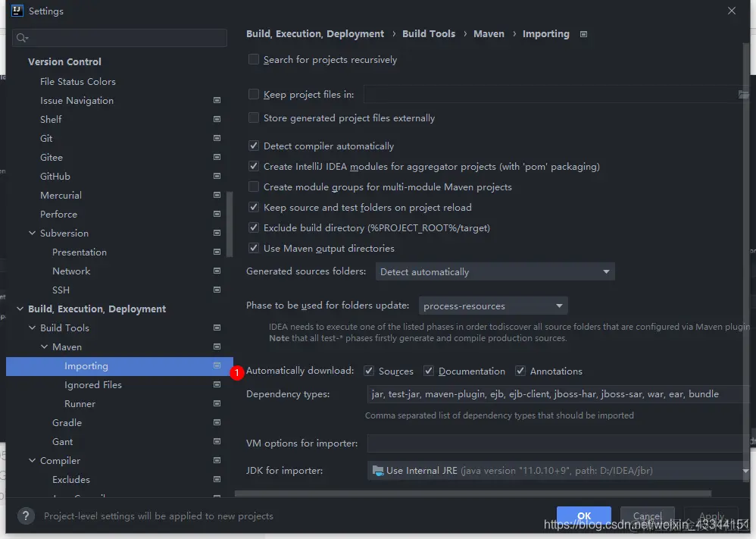Click the project-level icon beside Issue Navigation
756x539 pixels.
tap(217, 100)
